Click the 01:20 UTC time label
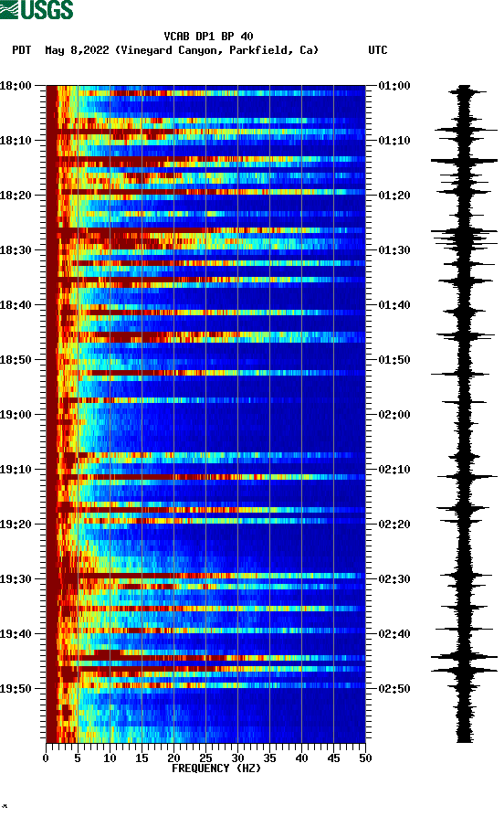The height and width of the screenshot is (816, 504). coord(394,196)
